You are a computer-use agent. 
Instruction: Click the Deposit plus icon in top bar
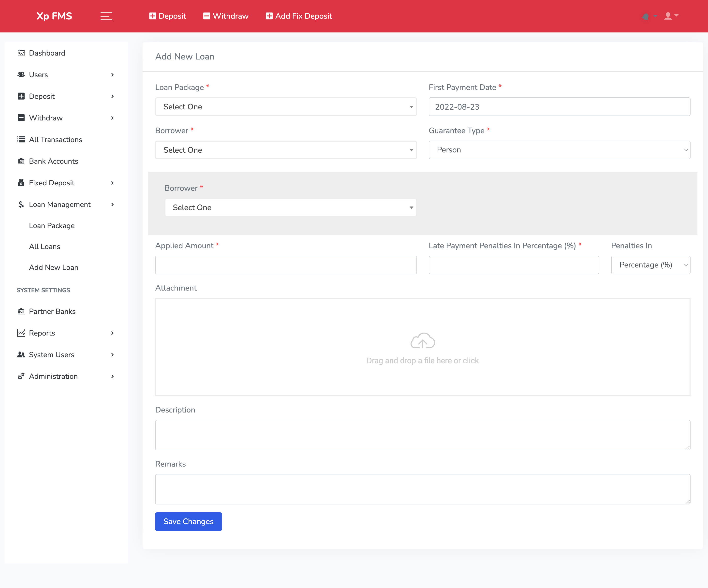(x=152, y=16)
